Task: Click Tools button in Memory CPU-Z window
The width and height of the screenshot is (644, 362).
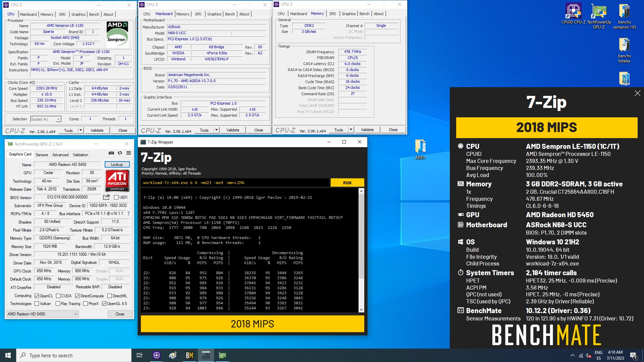Action: [x=339, y=130]
